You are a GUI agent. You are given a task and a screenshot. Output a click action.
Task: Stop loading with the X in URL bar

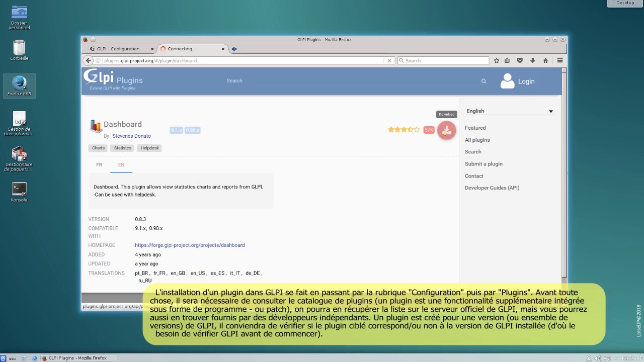(x=389, y=60)
